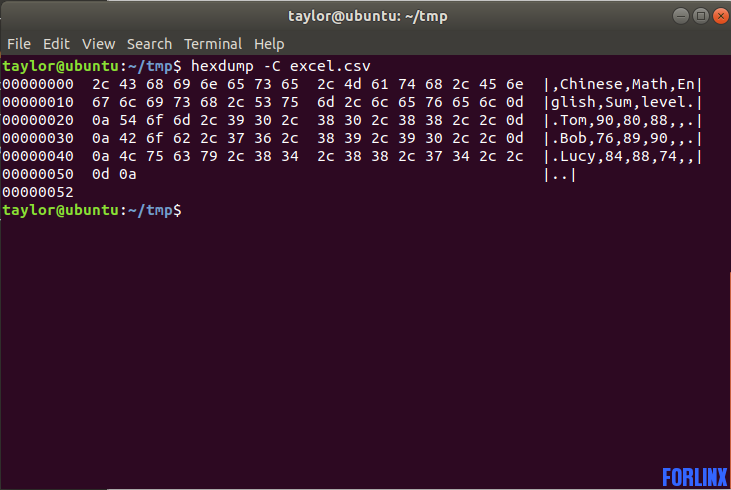The image size is (731, 490).
Task: Minimize the terminal window
Action: pos(681,16)
